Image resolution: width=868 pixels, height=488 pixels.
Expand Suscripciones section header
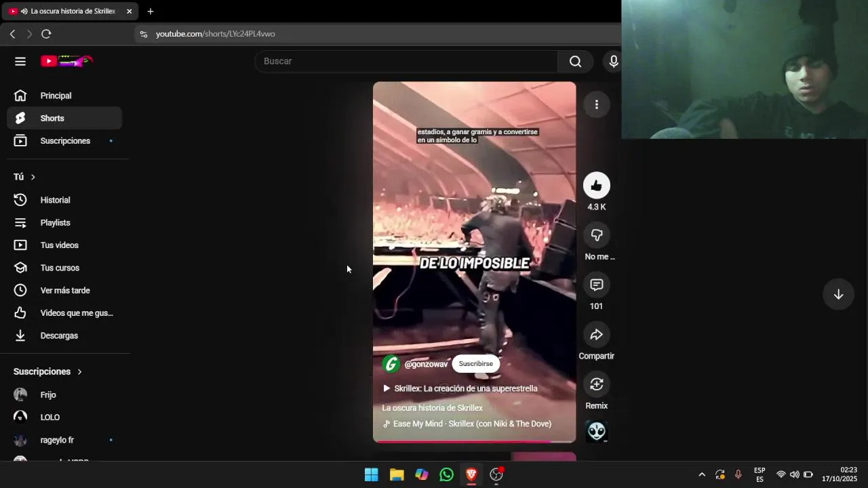pos(47,371)
